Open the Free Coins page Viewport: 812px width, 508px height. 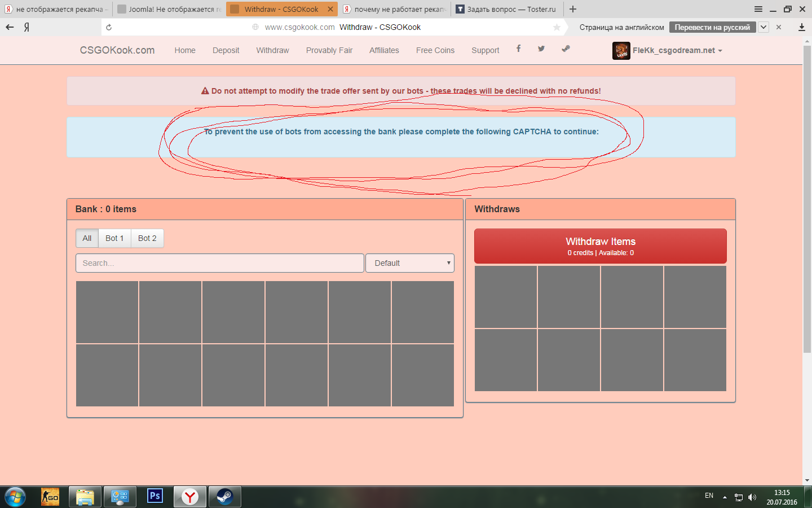click(x=435, y=50)
